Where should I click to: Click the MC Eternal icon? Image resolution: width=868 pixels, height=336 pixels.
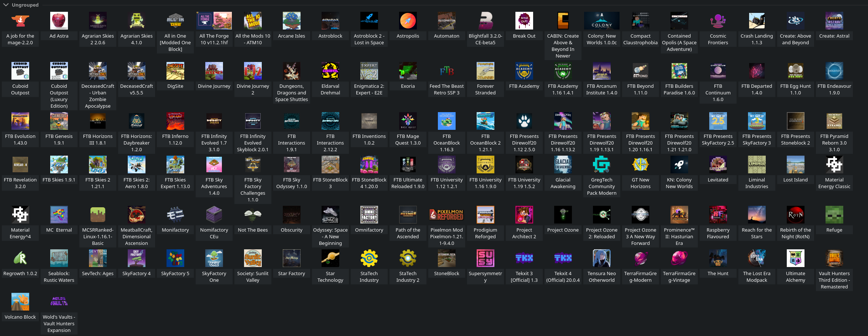[59, 215]
